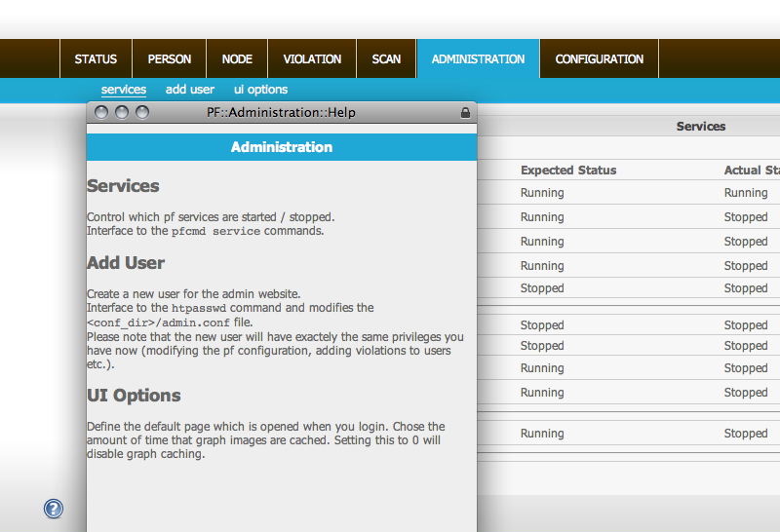Click the Expected Status column header
The image size is (780, 532).
point(568,171)
